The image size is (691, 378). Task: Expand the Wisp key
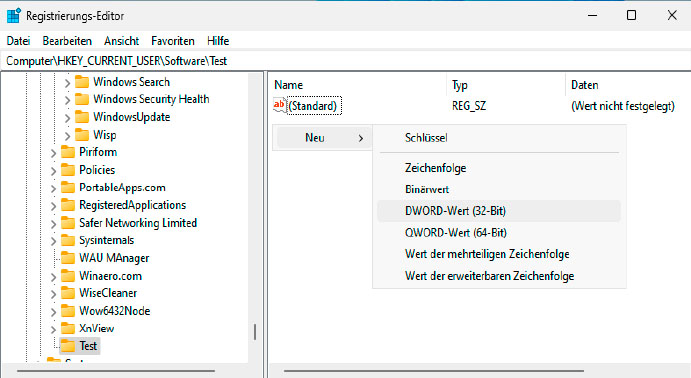(67, 136)
